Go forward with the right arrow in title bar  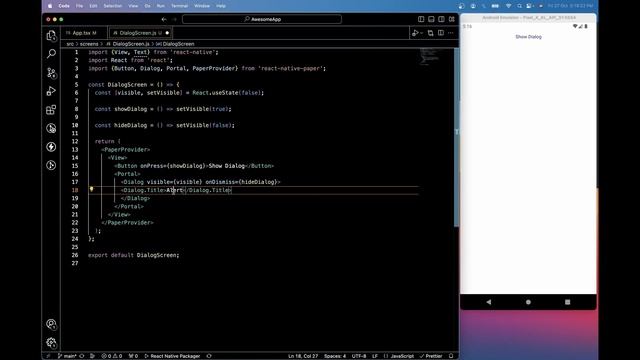pos(174,19)
